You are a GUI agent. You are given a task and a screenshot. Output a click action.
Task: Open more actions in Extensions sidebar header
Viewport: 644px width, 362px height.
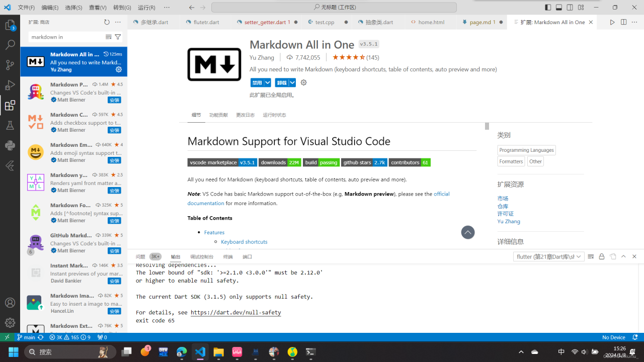click(x=118, y=22)
